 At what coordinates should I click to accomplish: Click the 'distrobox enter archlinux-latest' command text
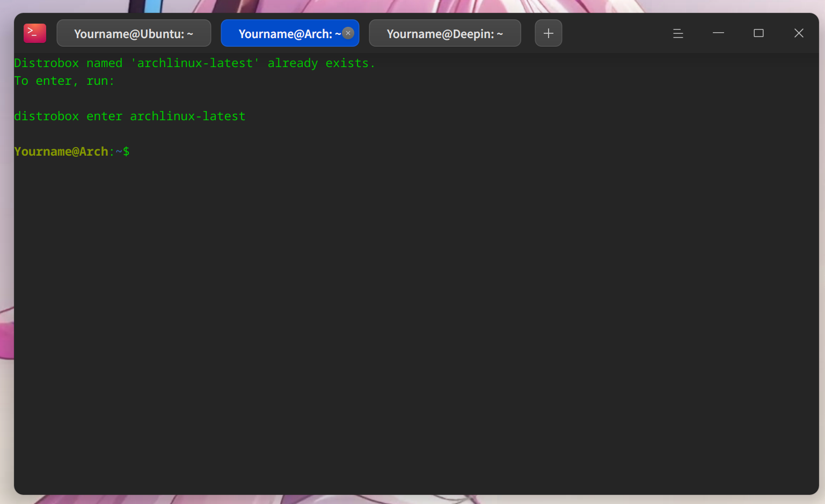(x=130, y=116)
